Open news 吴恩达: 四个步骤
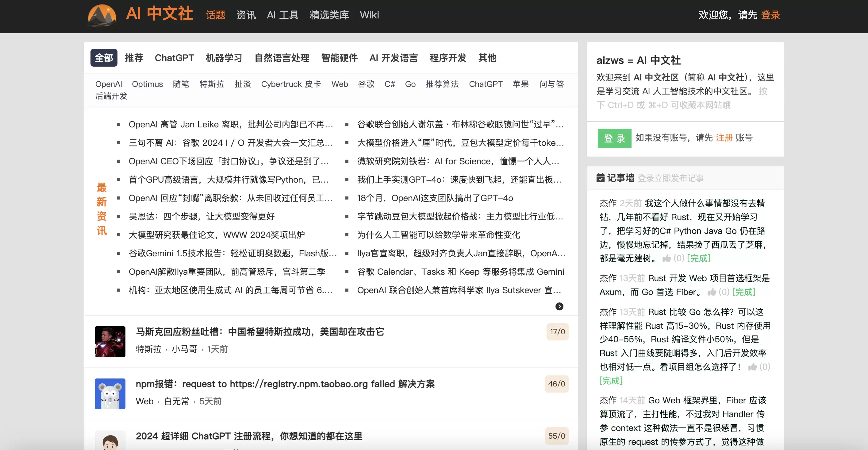The image size is (868, 450). point(202,217)
